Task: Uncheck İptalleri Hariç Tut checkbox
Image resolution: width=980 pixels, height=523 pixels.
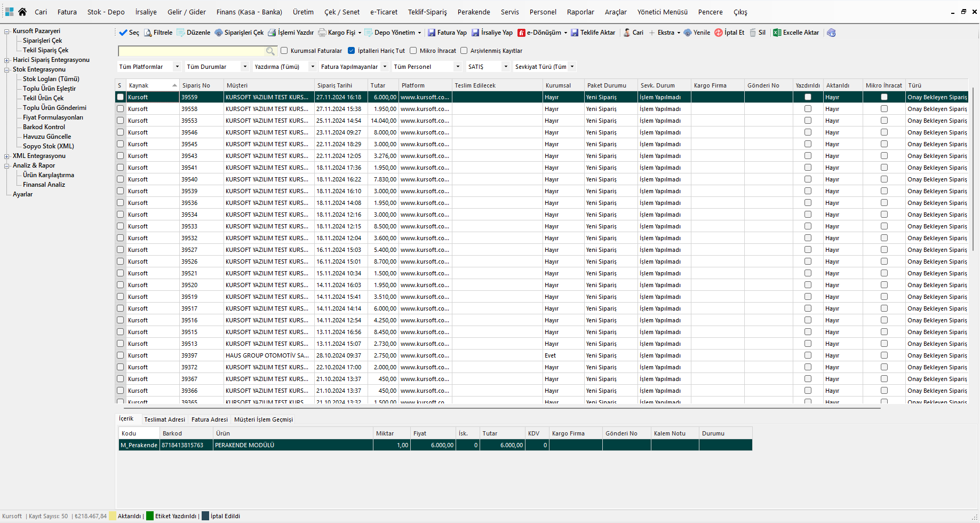Action: pos(351,51)
